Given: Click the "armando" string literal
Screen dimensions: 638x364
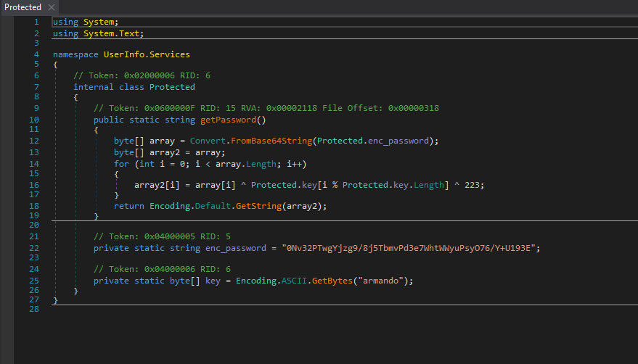Looking at the screenshot, I should pyautogui.click(x=383, y=281).
